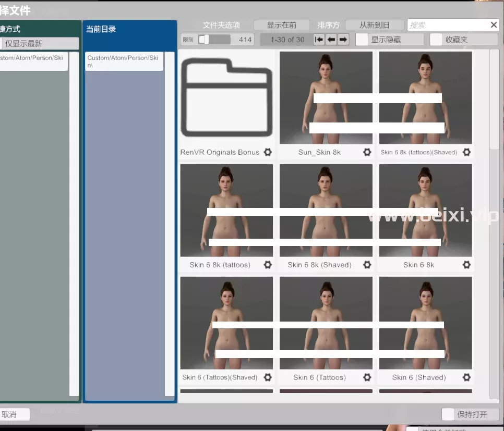Click the 取消 cancel button
This screenshot has height=431, width=504.
coord(15,414)
